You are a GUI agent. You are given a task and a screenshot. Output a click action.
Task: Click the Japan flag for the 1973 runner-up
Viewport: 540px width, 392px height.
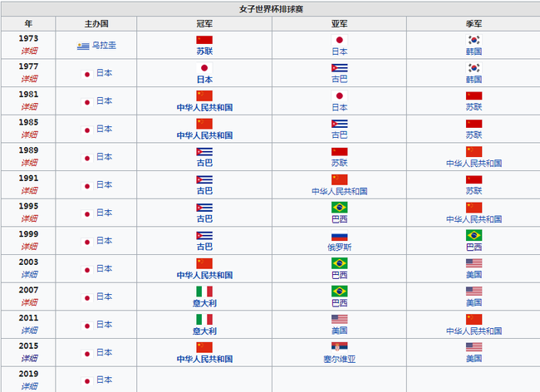(x=339, y=40)
